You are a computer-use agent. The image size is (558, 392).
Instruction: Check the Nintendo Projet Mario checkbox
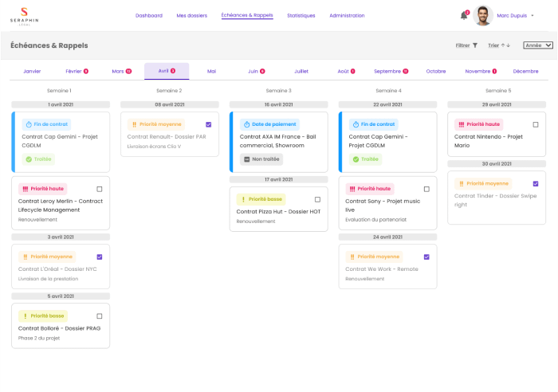[536, 124]
